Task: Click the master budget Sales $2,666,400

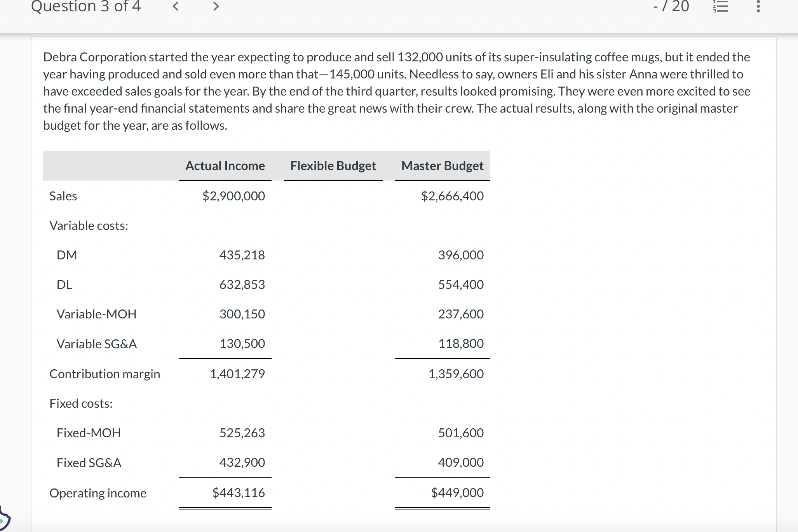Action: click(452, 196)
